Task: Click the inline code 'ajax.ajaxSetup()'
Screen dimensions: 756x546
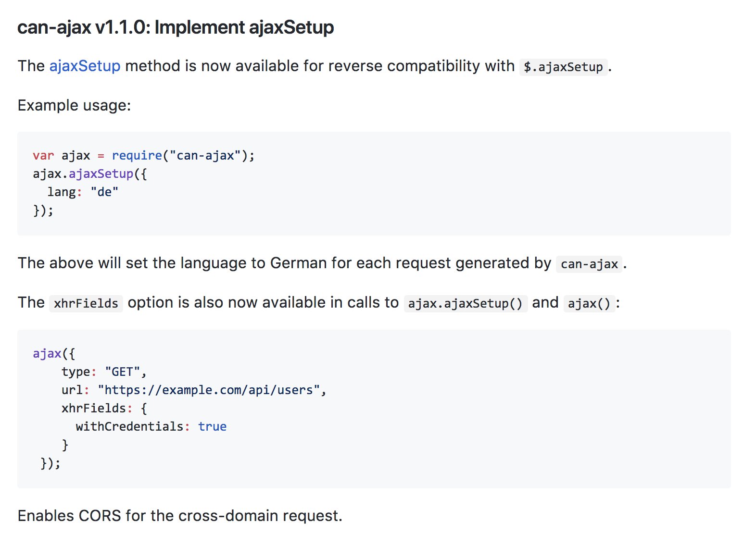Action: tap(465, 303)
